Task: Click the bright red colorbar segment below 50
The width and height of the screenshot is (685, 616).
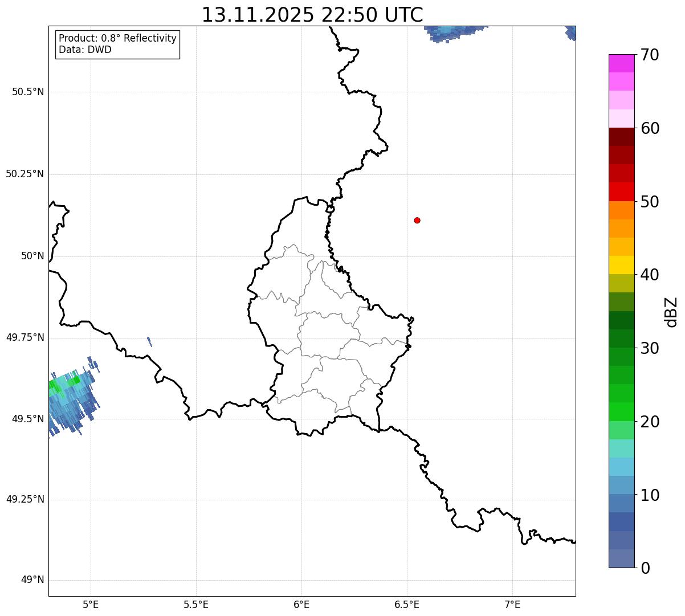Action: 621,191
